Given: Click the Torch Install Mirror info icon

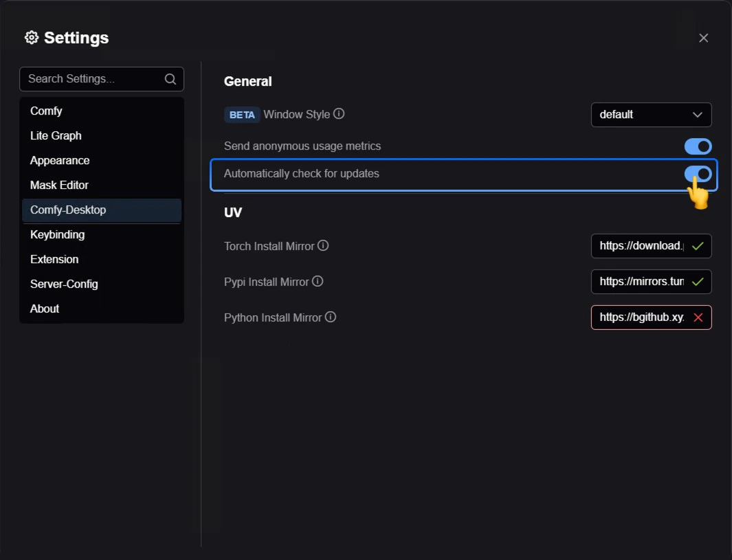Looking at the screenshot, I should (x=322, y=245).
